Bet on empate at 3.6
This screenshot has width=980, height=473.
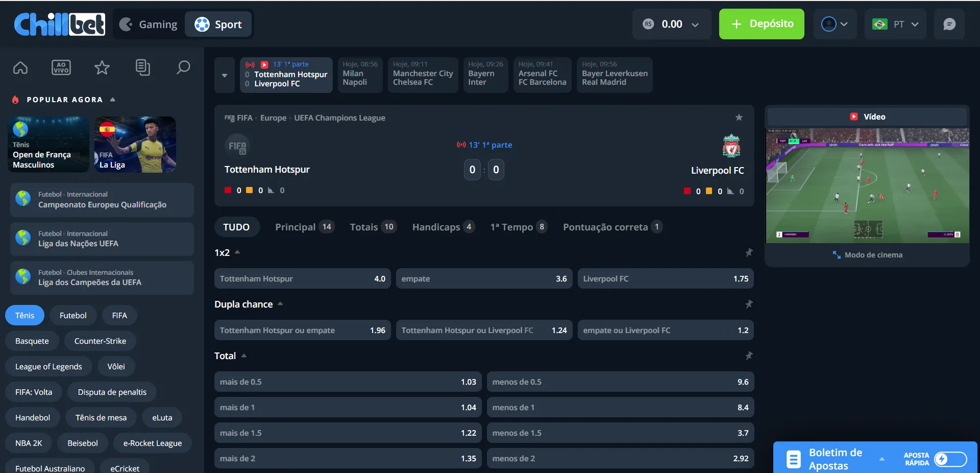(x=484, y=278)
